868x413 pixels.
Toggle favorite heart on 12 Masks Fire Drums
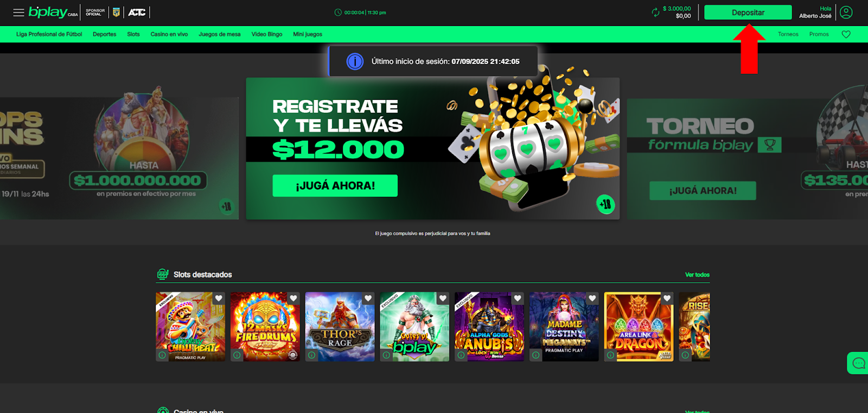coord(293,298)
